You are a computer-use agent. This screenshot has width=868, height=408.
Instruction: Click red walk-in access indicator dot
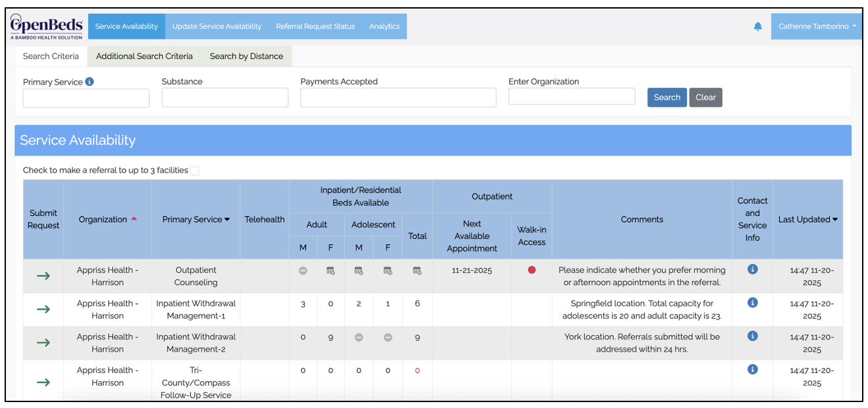[x=531, y=270]
